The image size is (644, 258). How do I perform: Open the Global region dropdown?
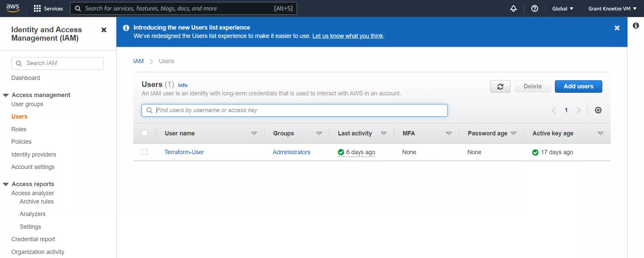[x=563, y=9]
